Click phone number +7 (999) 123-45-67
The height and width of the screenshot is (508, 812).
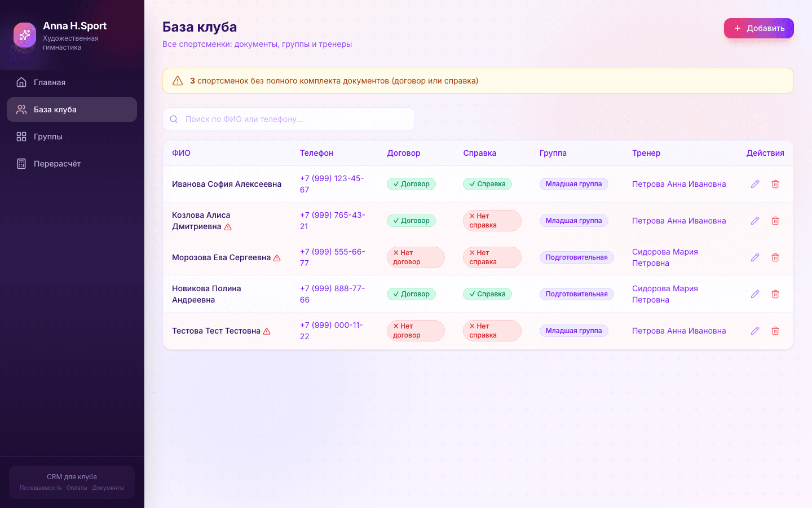click(x=332, y=184)
